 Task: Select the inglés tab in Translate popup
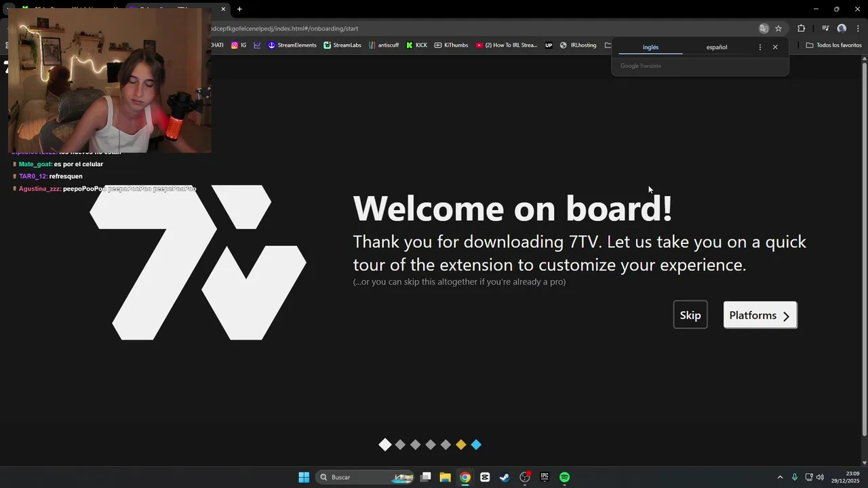(x=650, y=47)
